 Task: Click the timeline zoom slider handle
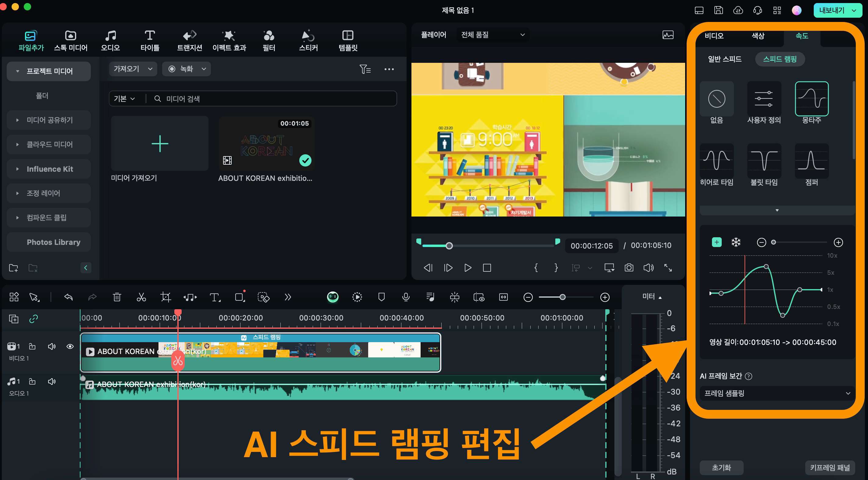[562, 297]
